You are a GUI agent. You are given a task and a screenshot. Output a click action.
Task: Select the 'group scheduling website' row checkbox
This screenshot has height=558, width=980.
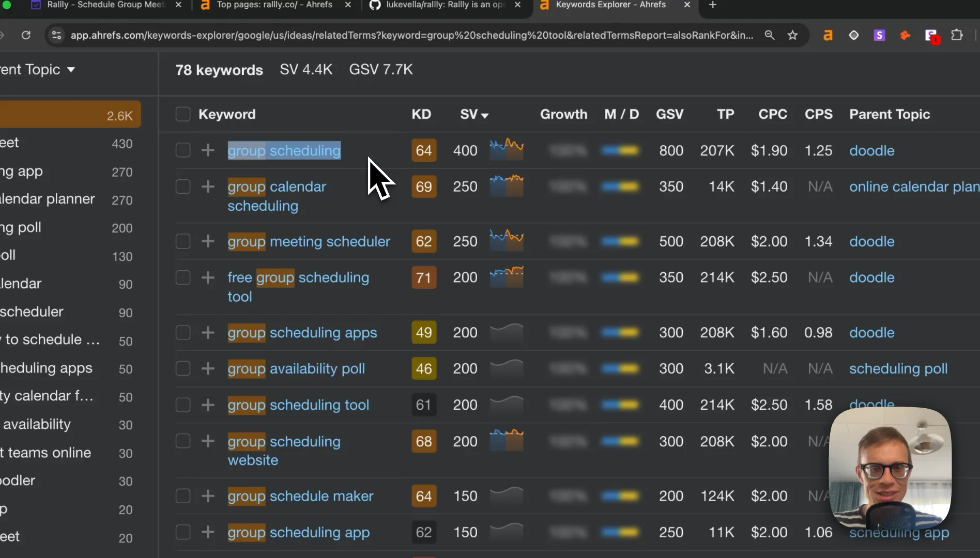(x=183, y=441)
